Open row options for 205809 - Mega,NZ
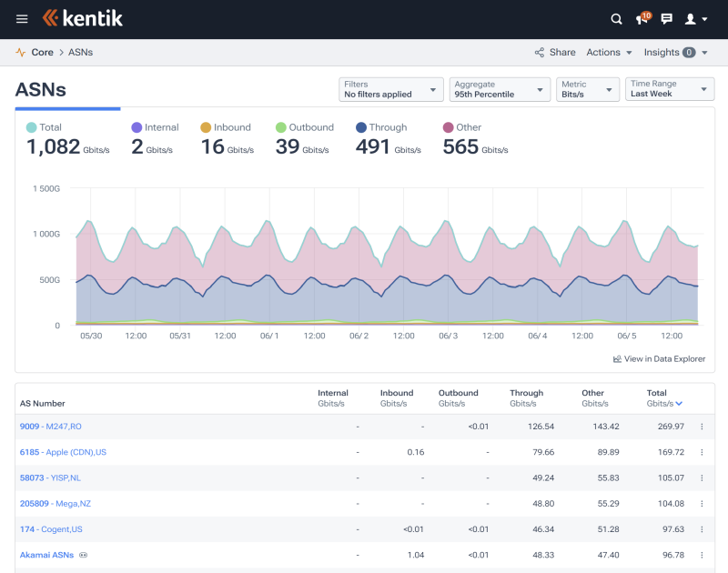The width and height of the screenshot is (728, 573). (x=702, y=503)
